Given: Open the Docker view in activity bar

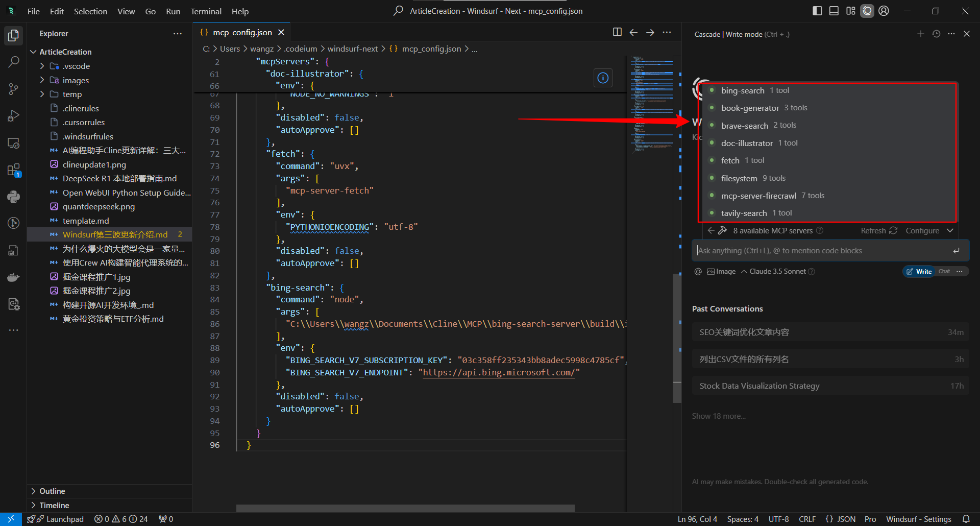Looking at the screenshot, I should pos(13,277).
